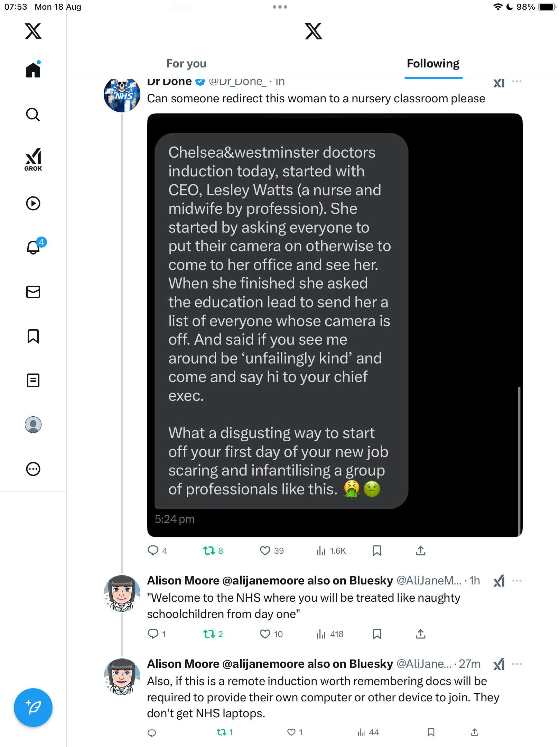
Task: Select the Following tab
Action: (433, 64)
